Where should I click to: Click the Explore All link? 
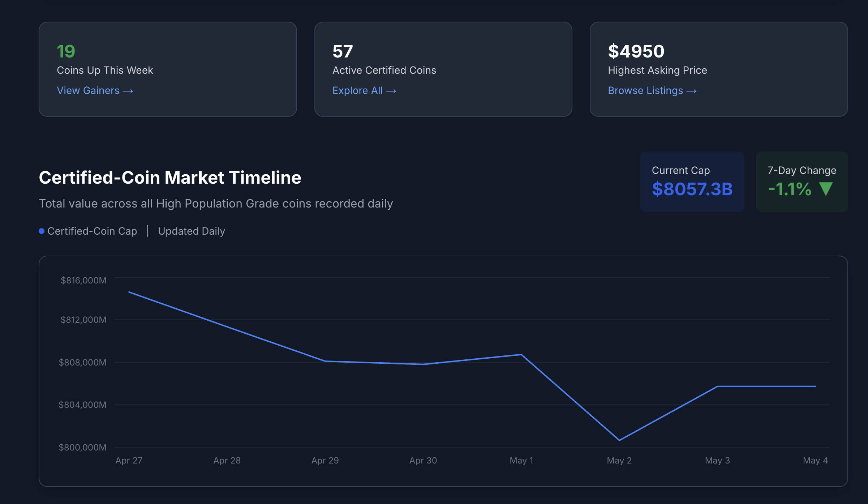coord(357,90)
